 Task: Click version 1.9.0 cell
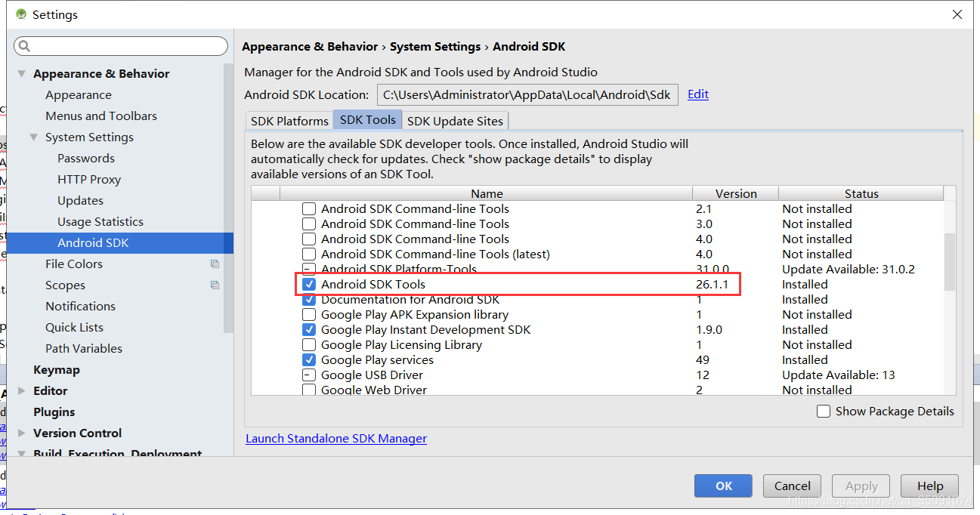point(709,329)
